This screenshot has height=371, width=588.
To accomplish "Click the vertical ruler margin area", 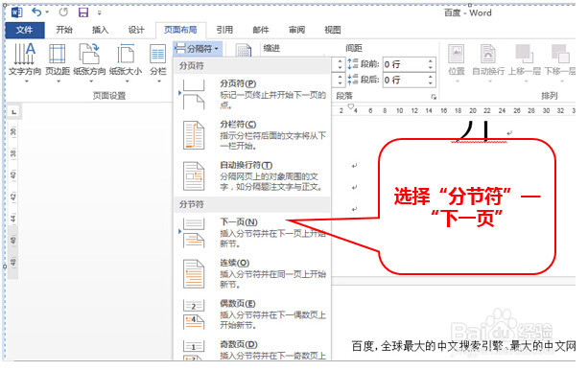I will 13,252.
